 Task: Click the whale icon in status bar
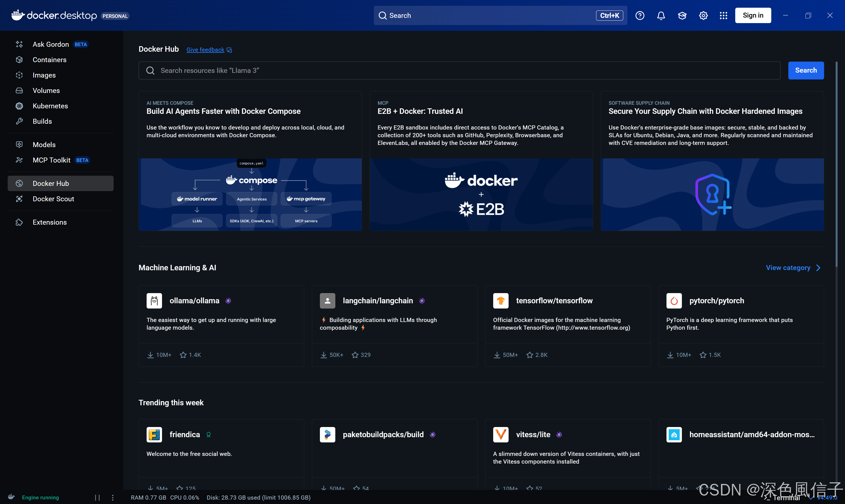pos(11,497)
